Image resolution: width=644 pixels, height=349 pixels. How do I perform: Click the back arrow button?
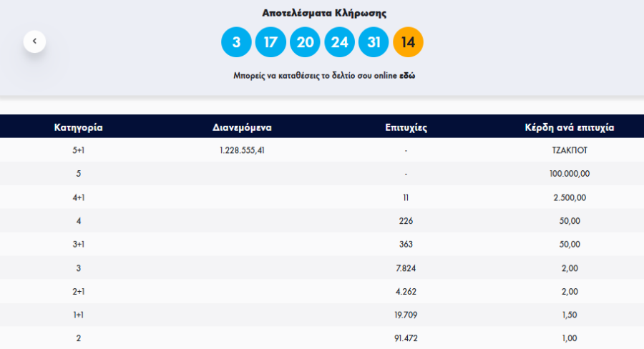point(34,41)
